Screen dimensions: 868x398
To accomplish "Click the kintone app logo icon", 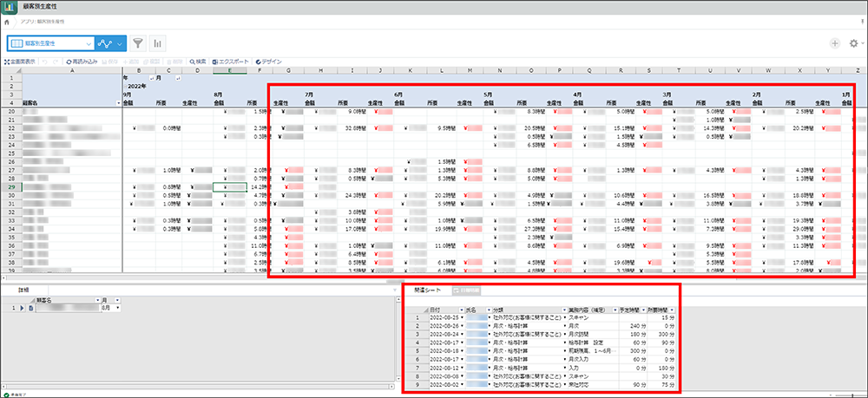I will 10,7.
